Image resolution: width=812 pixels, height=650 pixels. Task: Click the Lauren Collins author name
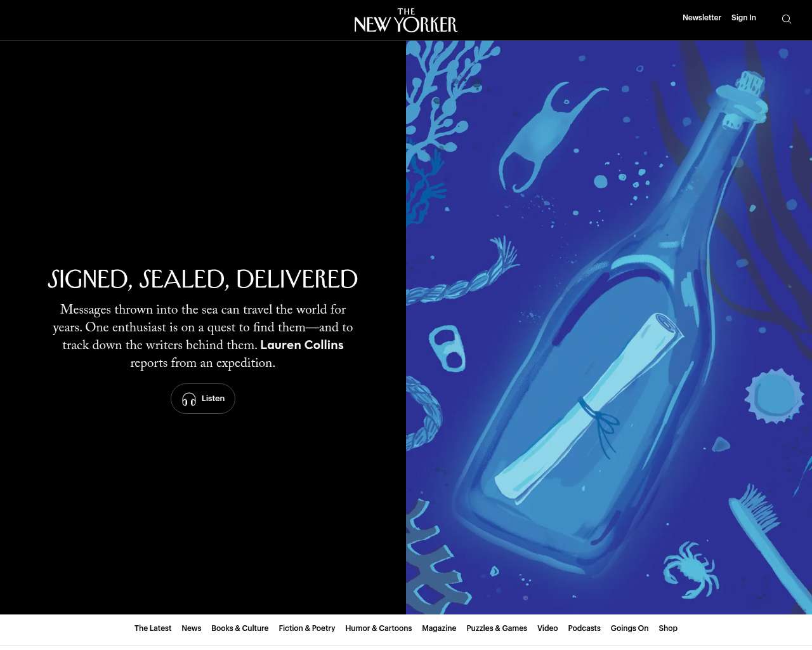[x=302, y=345]
